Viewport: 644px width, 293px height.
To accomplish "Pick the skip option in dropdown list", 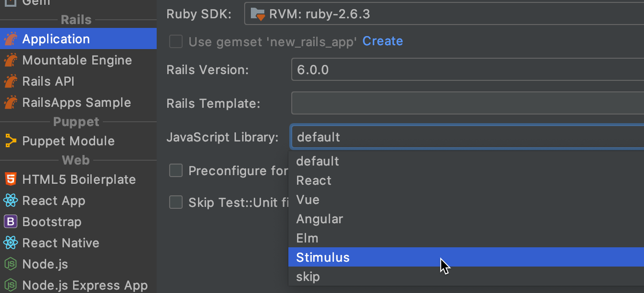I will tap(308, 277).
